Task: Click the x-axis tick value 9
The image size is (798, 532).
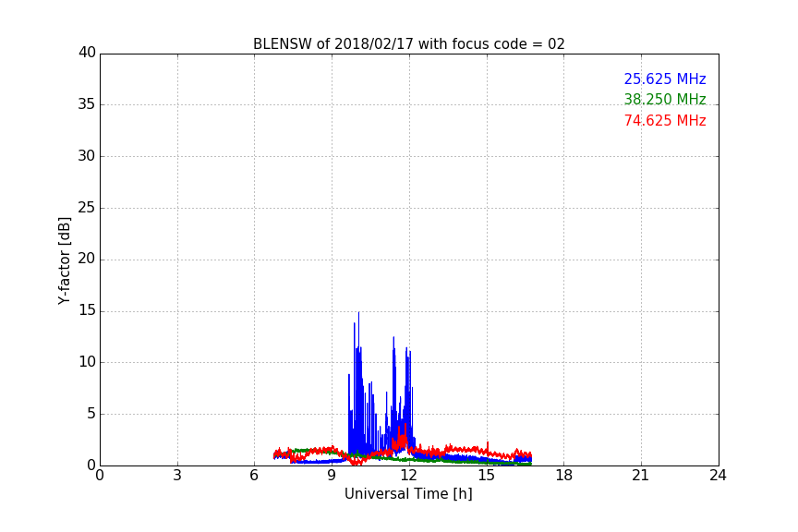Action: [332, 476]
